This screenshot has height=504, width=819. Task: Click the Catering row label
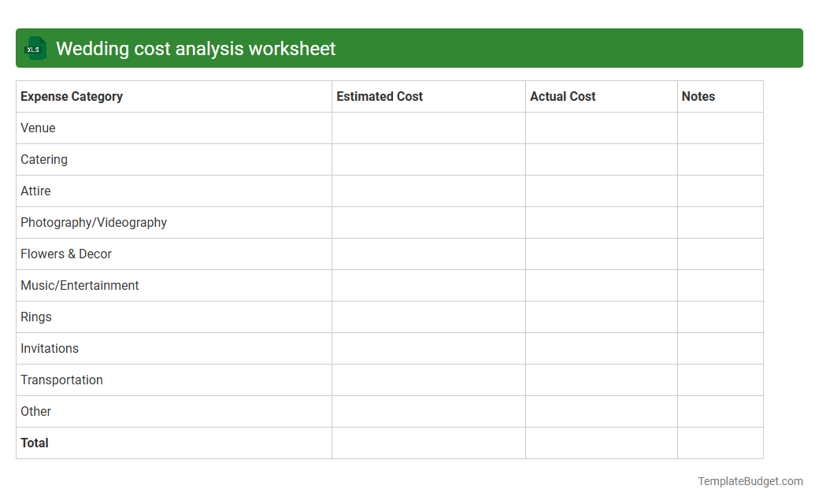click(x=44, y=159)
